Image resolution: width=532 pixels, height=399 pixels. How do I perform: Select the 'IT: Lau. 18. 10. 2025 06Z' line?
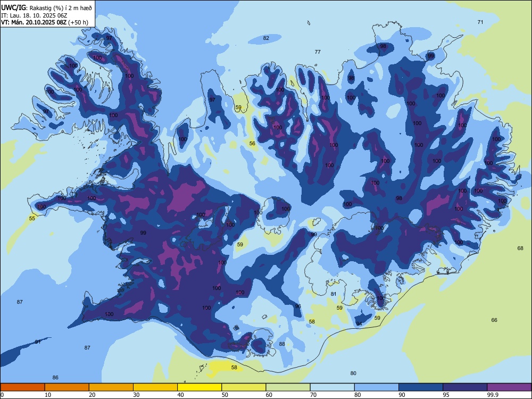tap(34, 15)
